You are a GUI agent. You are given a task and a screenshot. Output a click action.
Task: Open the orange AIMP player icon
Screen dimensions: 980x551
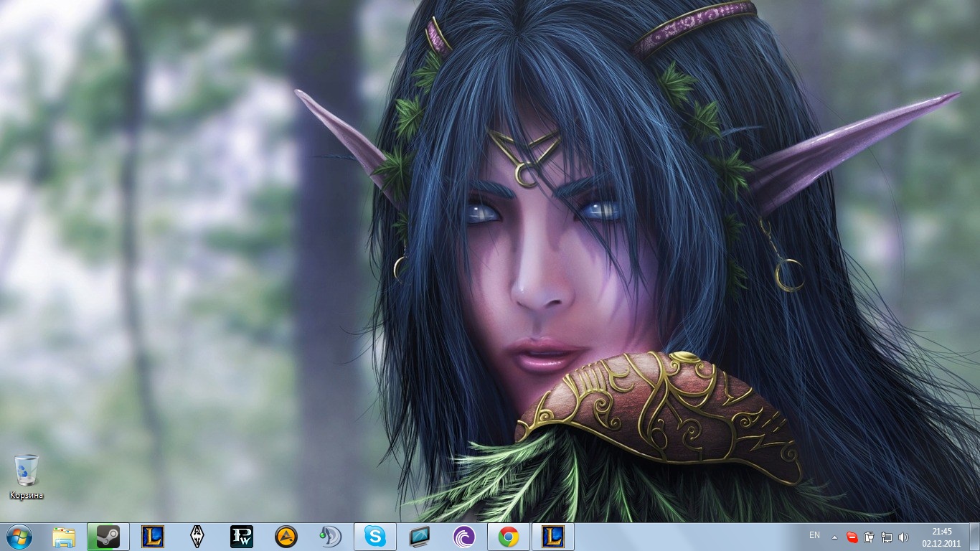pos(286,537)
